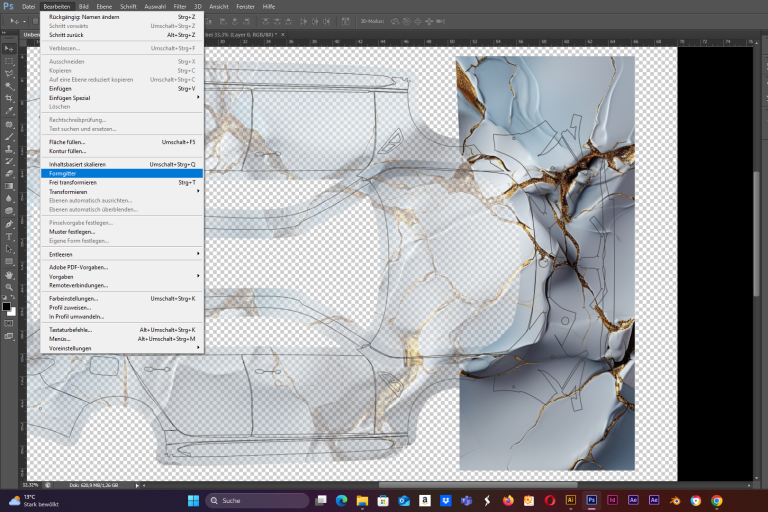768x512 pixels.
Task: Select the Clone Stamp tool
Action: [x=9, y=149]
